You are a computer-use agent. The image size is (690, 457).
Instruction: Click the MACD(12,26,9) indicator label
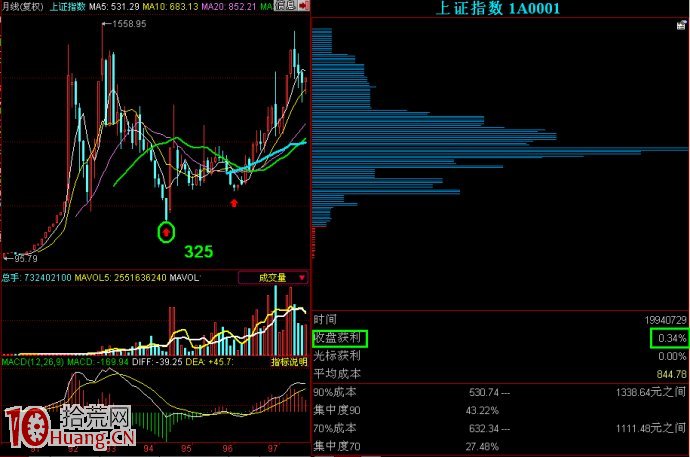[33, 362]
